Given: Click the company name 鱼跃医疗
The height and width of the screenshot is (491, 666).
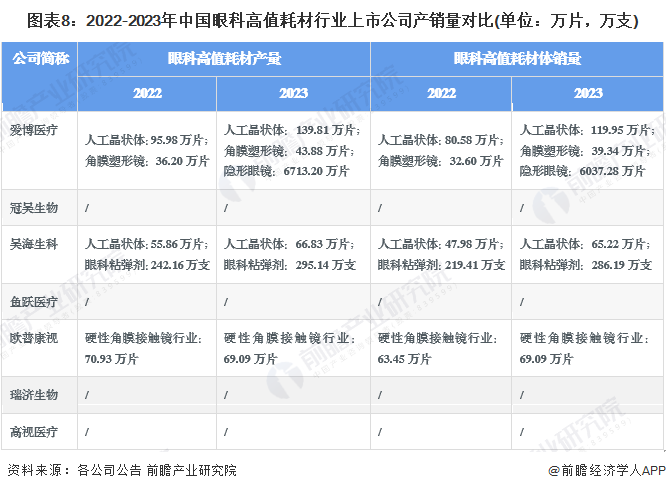Looking at the screenshot, I should (x=34, y=302).
